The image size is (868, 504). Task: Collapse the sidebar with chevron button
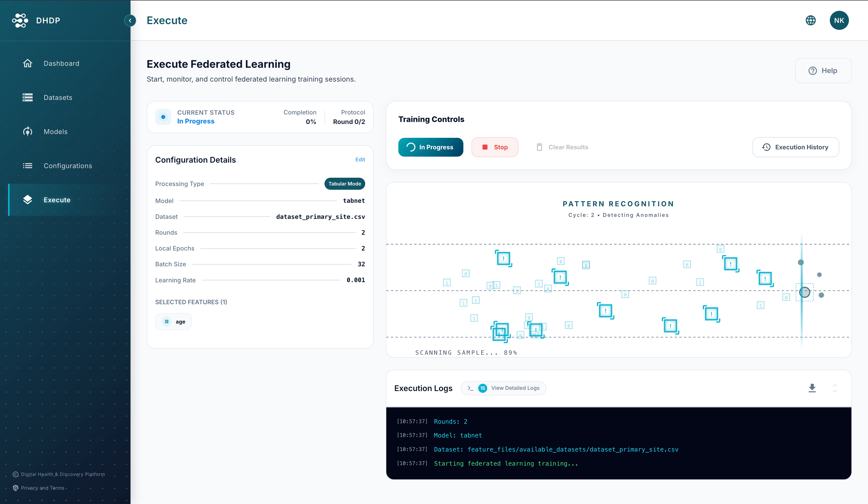click(130, 21)
